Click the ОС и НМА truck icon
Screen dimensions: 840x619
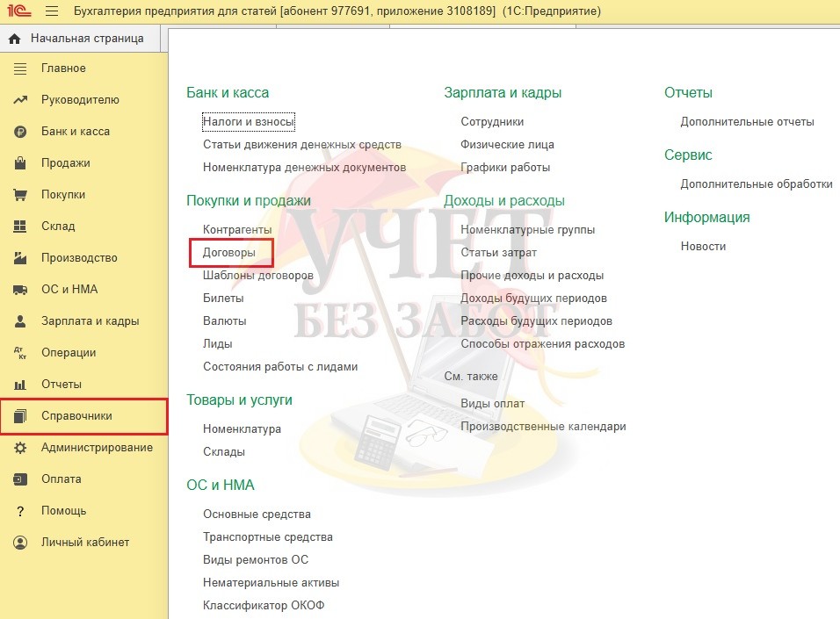pos(20,290)
